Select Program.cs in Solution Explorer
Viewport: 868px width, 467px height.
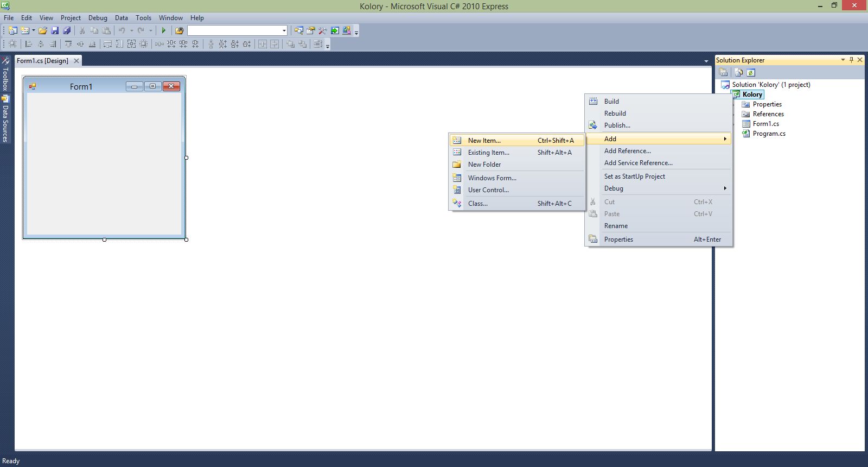tap(769, 134)
